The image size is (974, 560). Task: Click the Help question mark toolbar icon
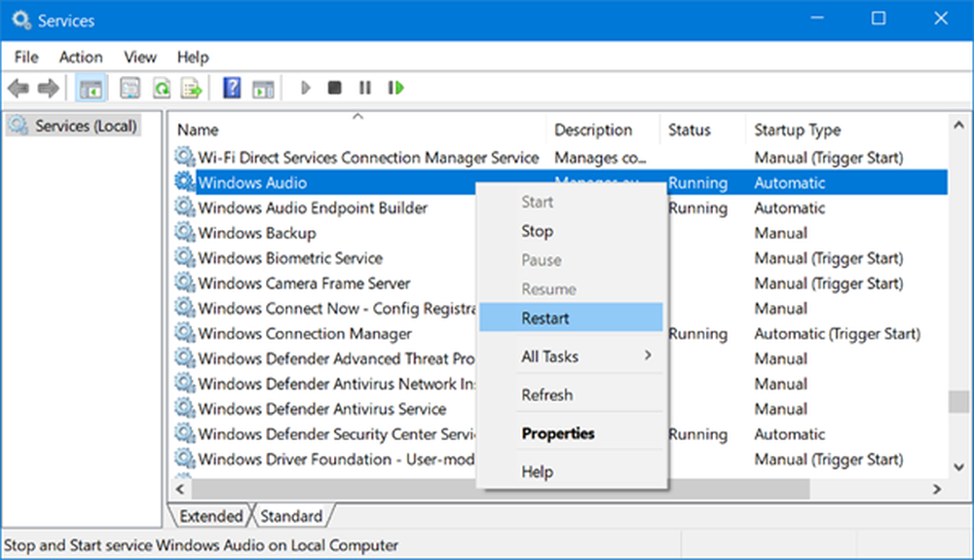tap(232, 89)
